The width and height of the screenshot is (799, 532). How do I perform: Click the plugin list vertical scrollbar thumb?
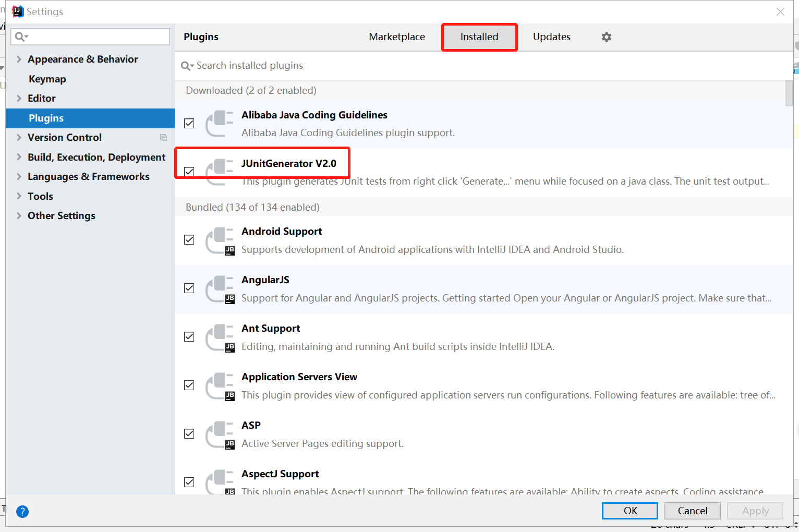pos(789,93)
